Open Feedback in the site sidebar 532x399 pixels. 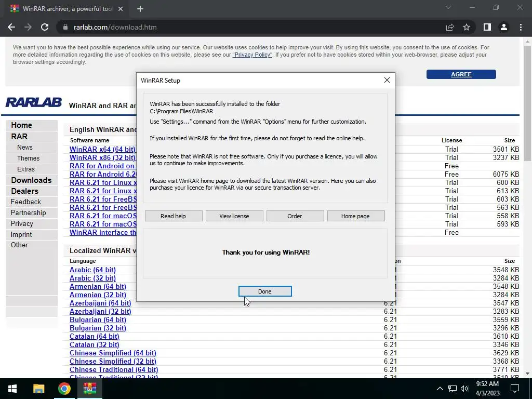click(26, 202)
